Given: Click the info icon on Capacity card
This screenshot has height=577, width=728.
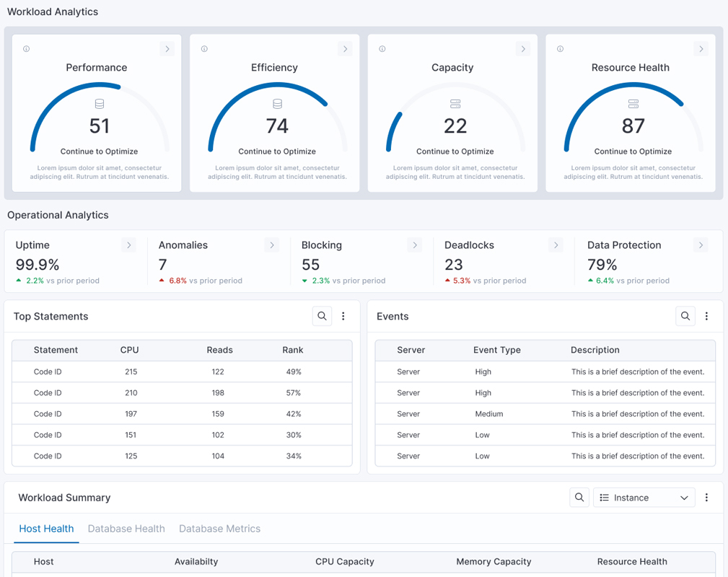Looking at the screenshot, I should click(x=382, y=49).
